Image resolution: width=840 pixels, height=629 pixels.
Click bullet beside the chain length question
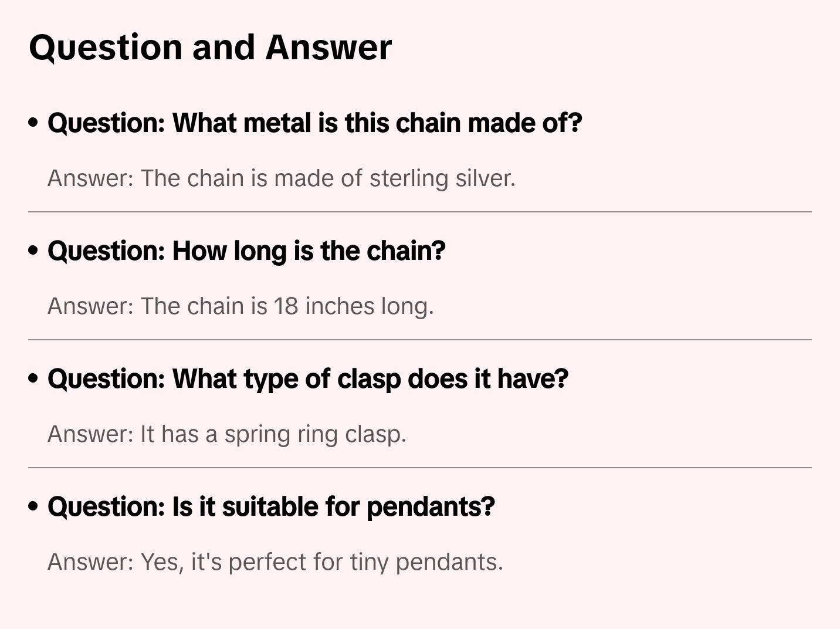tap(33, 251)
